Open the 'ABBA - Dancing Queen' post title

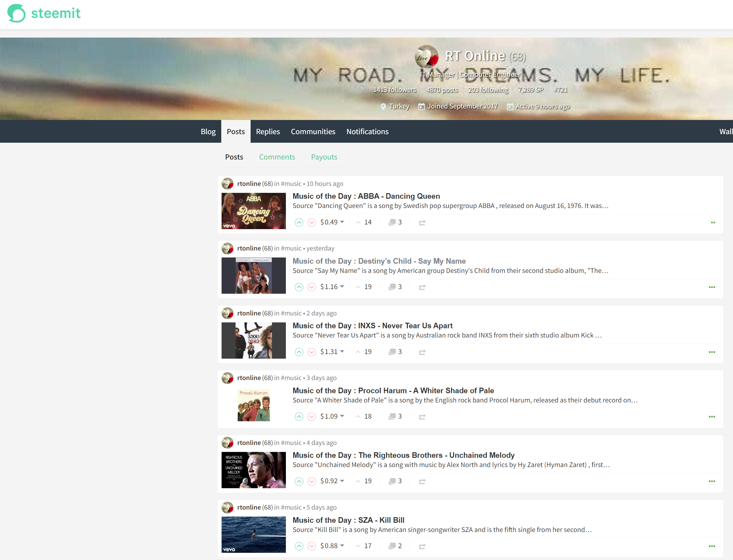pos(366,196)
